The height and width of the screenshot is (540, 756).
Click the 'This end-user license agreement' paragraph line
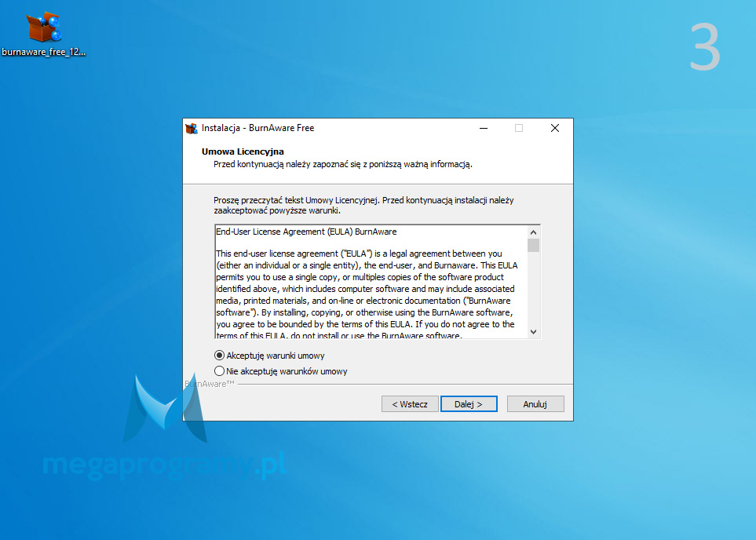point(359,254)
